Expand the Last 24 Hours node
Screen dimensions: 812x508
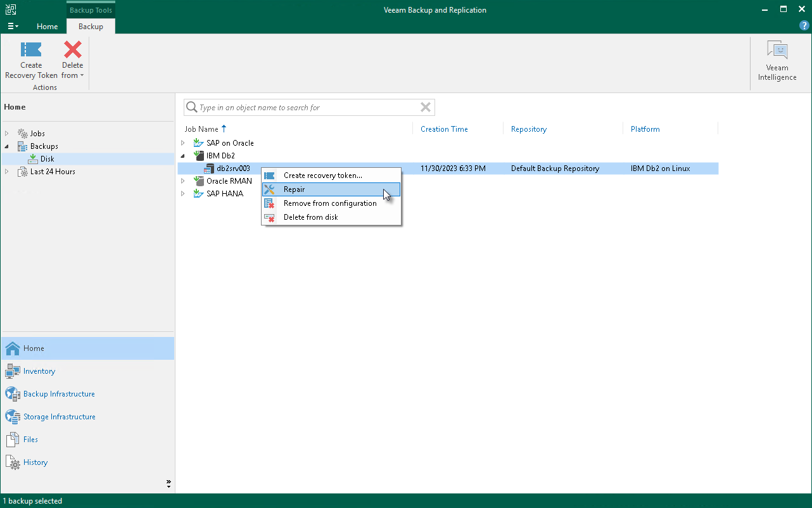click(7, 172)
